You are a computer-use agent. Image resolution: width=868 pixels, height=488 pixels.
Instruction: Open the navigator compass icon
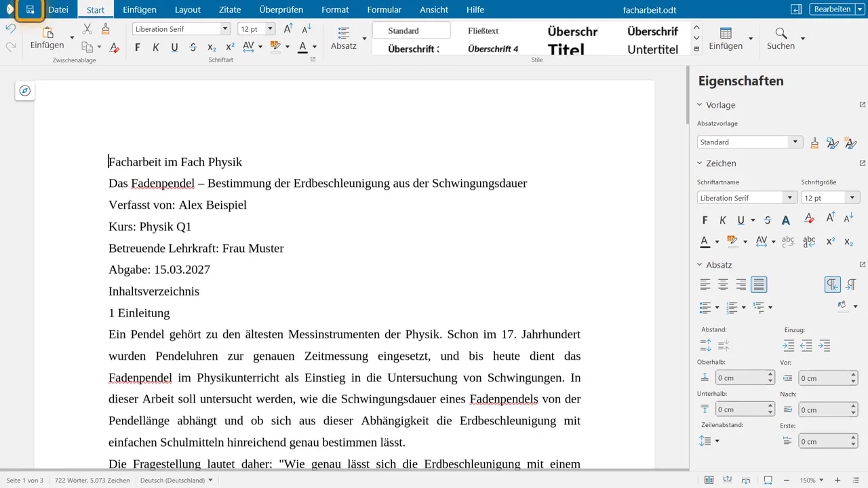(x=25, y=91)
